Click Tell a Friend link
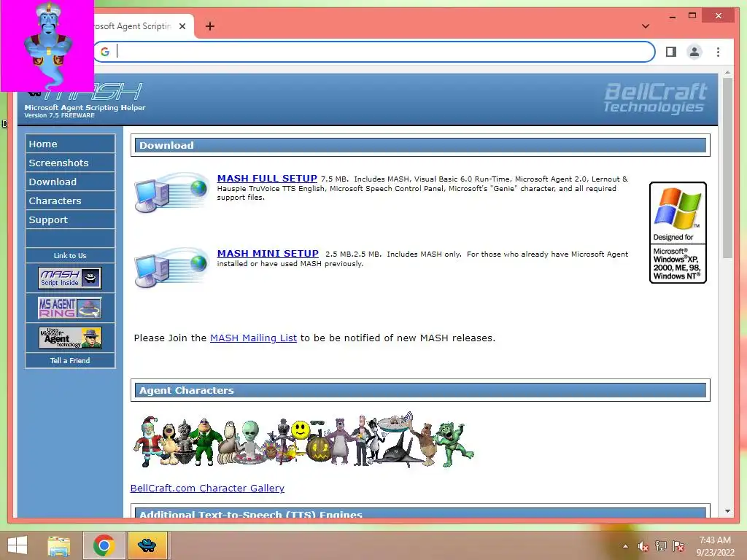The height and width of the screenshot is (560, 747). pos(70,360)
